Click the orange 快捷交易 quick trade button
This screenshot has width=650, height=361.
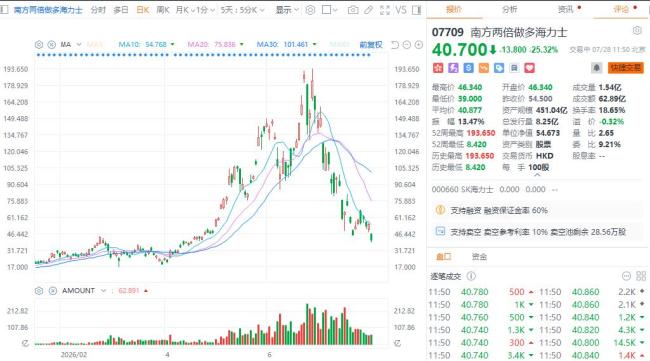point(626,68)
